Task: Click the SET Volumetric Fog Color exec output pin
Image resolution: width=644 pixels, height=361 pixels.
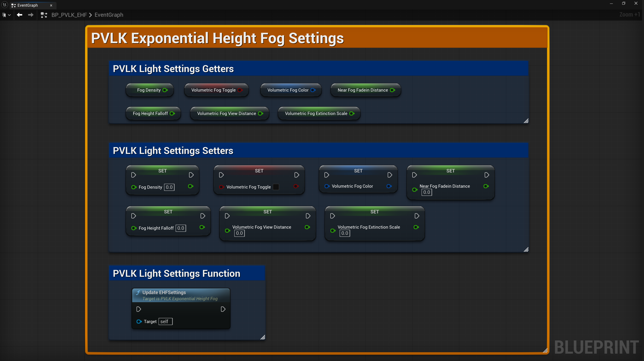Action: pos(390,175)
